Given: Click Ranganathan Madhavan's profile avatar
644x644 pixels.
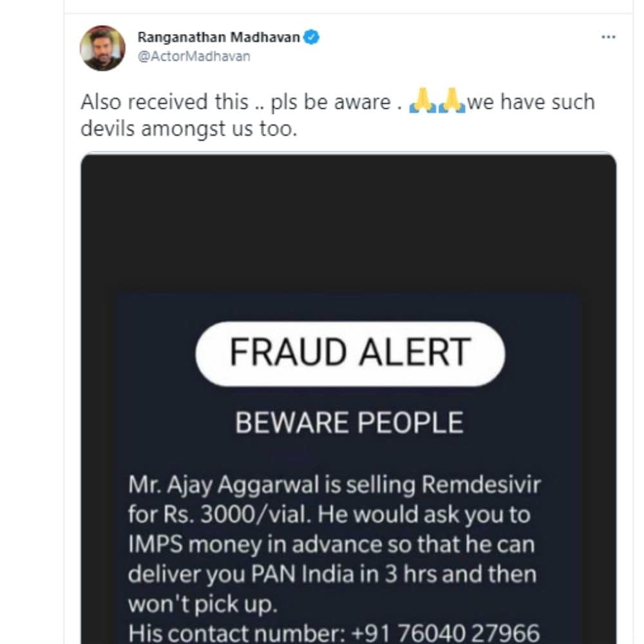Looking at the screenshot, I should (x=102, y=48).
